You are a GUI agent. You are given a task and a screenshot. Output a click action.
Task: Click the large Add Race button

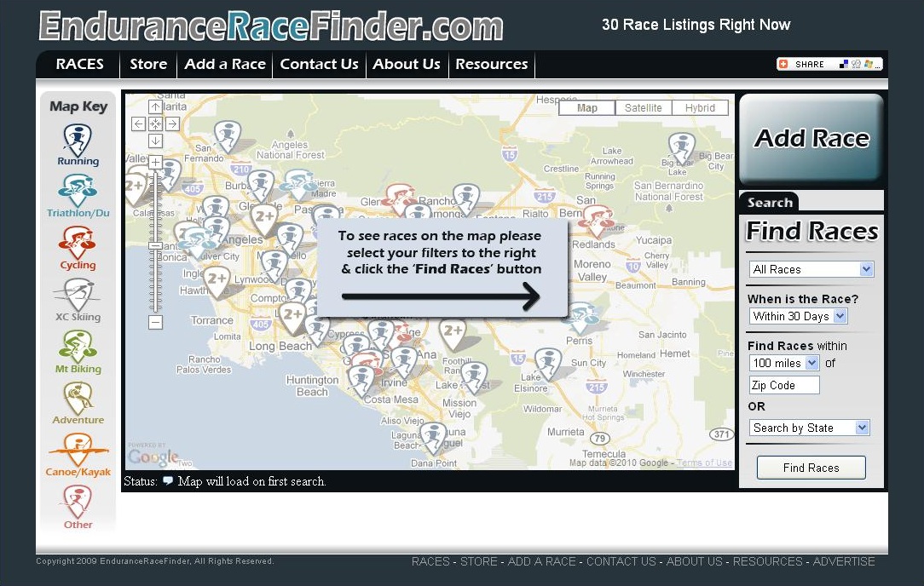tap(811, 139)
